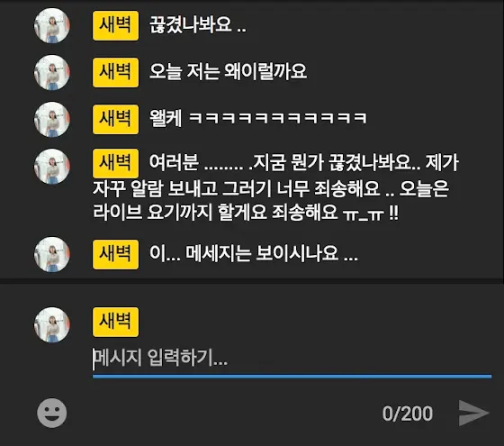
Task: Click avatar beside '오늘 저는 왜이럴까요' message
Action: pos(52,72)
